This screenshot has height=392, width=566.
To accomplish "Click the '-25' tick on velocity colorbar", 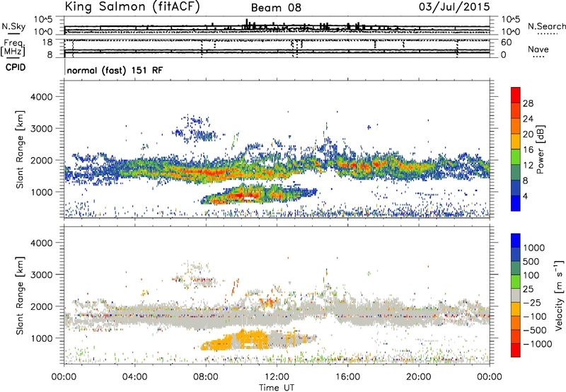I will click(x=532, y=302).
